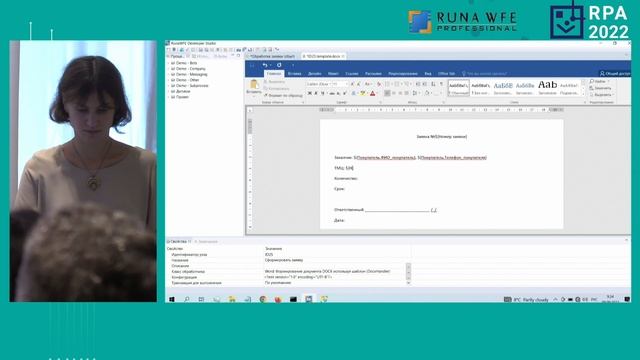Click the Decrease Indent icon
Screen dimensions: 640x360
pos(418,84)
